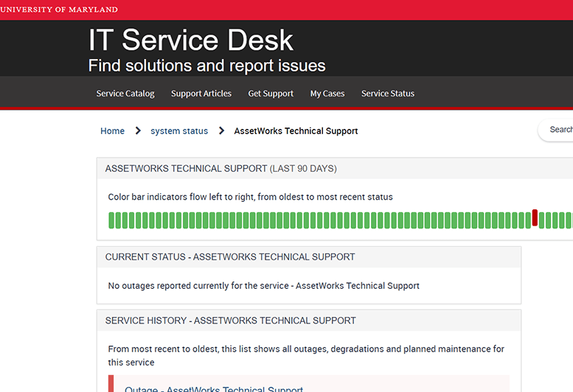
Task: Open Support Articles in navigation bar
Action: point(201,94)
